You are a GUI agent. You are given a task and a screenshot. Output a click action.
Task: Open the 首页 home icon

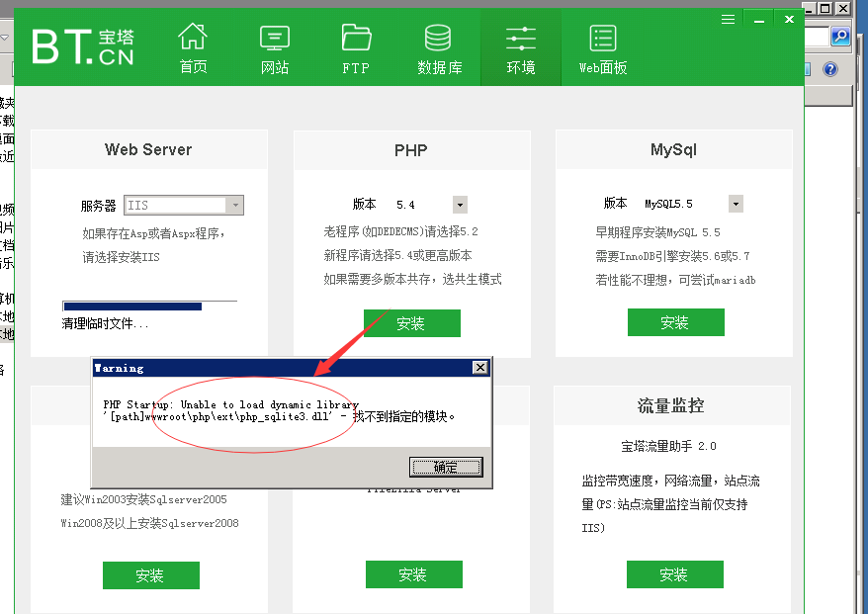193,48
